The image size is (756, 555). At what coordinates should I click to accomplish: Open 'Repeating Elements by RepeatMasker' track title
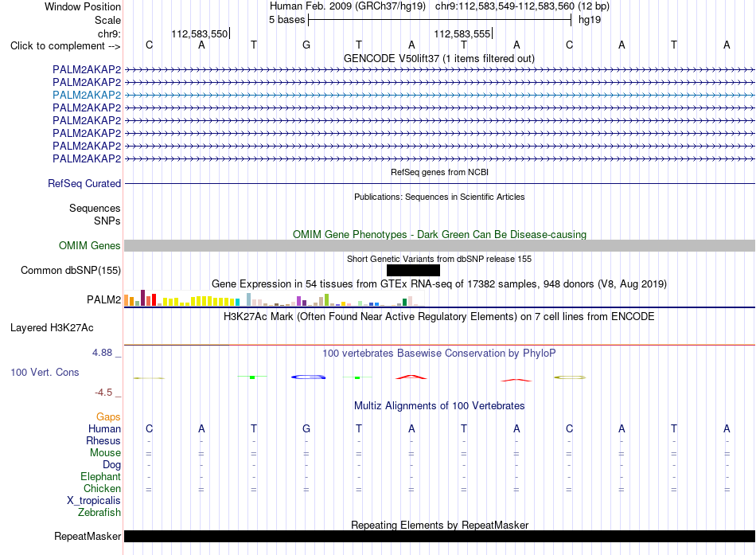click(439, 525)
